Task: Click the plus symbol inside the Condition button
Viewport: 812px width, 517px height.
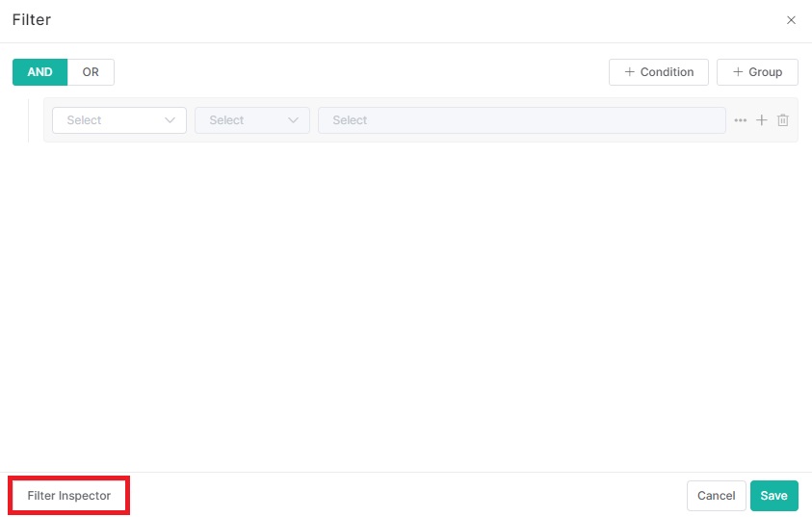Action: (x=630, y=72)
